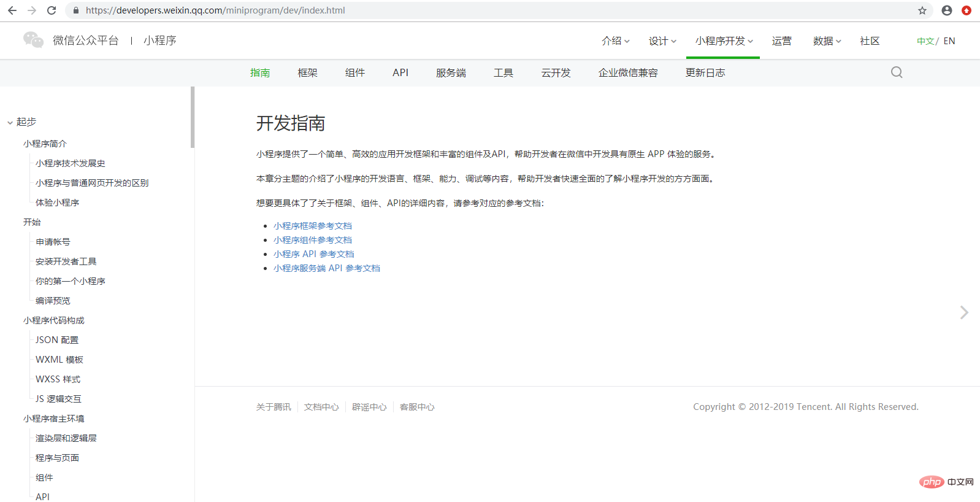The width and height of the screenshot is (980, 502).
Task: Open the 辟谣中心 footer link
Action: [369, 407]
